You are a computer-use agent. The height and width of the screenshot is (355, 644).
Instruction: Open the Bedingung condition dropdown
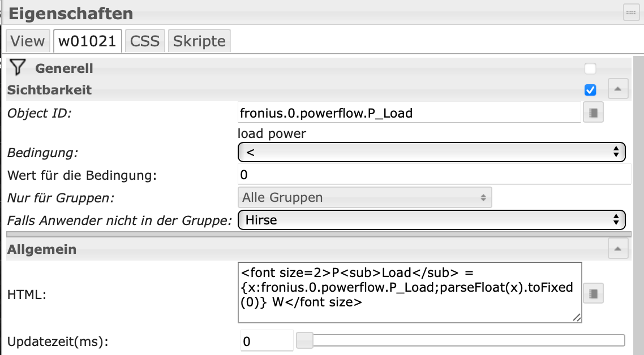point(432,152)
